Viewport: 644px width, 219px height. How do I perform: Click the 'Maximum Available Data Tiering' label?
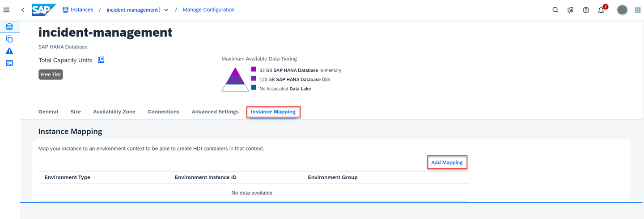click(259, 59)
